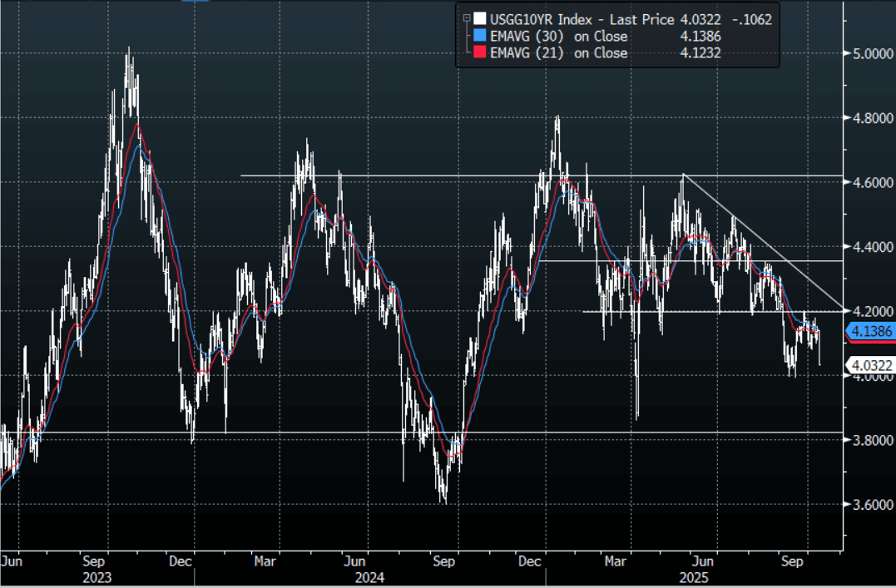896x588 pixels.
Task: Click the 3.6000 y-axis label
Action: [870, 504]
